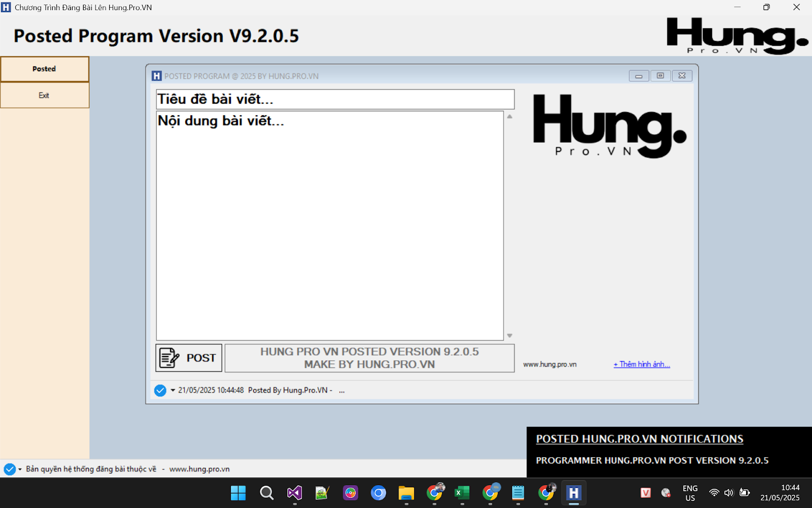The height and width of the screenshot is (508, 812).
Task: Click the large Hung Pro.VN logo in inner window
Action: coord(610,126)
